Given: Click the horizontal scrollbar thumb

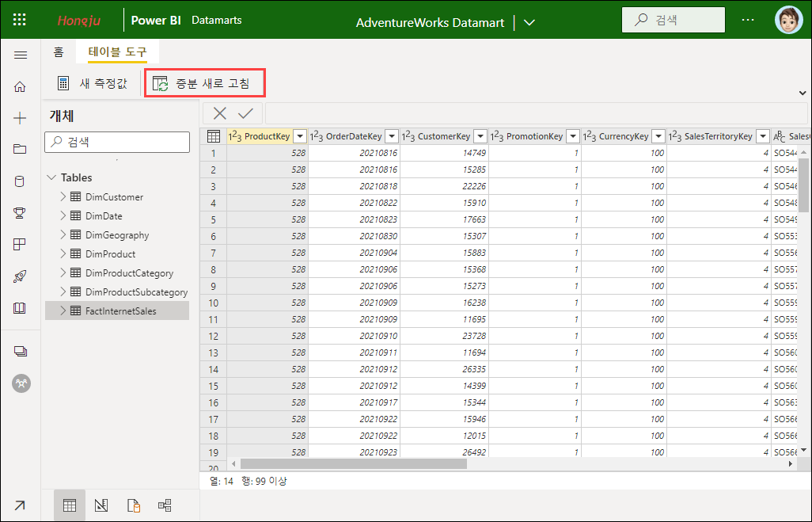Looking at the screenshot, I should pyautogui.click(x=354, y=464).
